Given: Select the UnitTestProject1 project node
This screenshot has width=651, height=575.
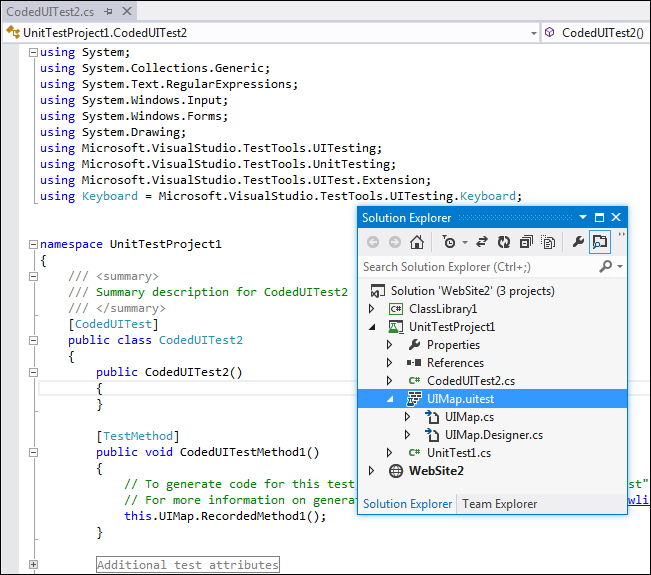Looking at the screenshot, I should (x=452, y=327).
